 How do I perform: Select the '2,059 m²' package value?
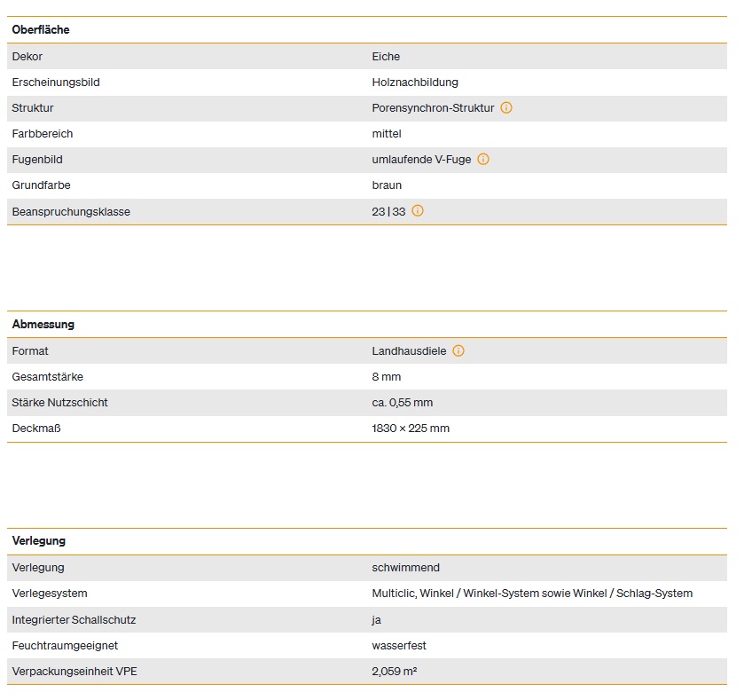395,671
